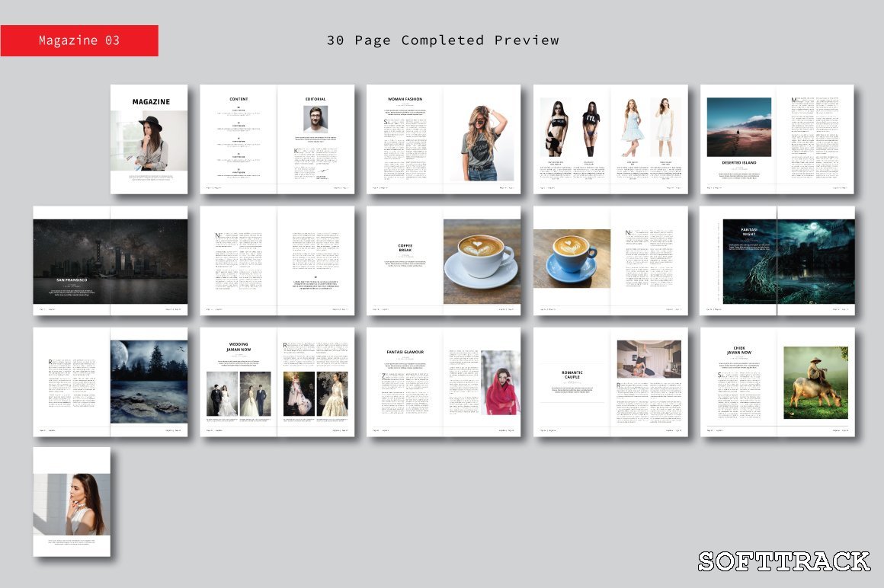The image size is (884, 588).
Task: Open the San Fransisco night skyline spread
Action: (x=110, y=260)
